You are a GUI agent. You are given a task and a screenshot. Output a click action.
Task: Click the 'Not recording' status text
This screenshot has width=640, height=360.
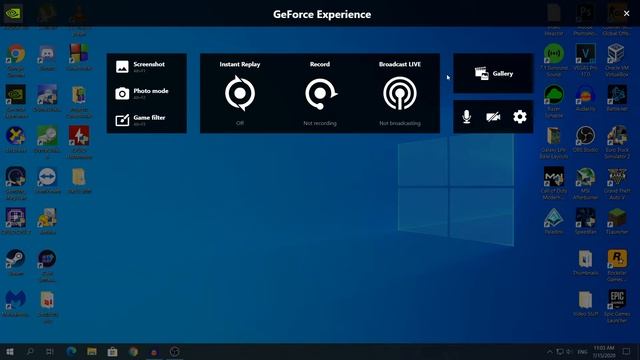click(x=320, y=123)
